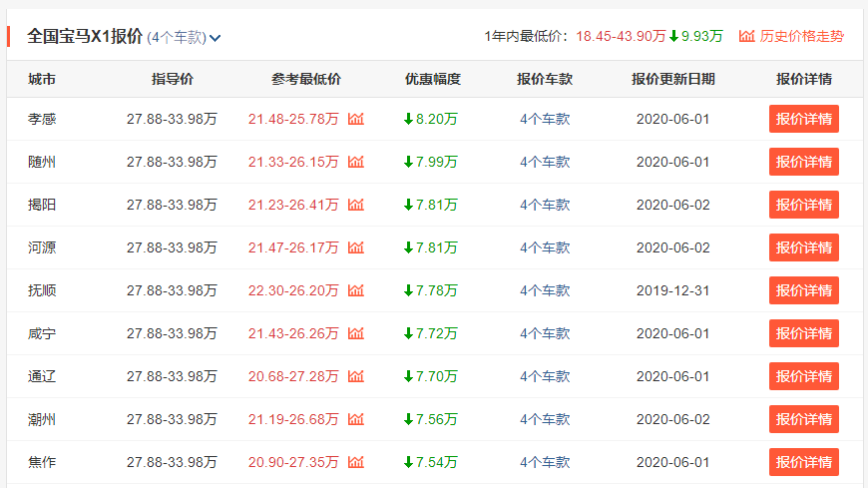The width and height of the screenshot is (868, 488).
Task: Click the city name 焦作
Action: click(x=42, y=462)
